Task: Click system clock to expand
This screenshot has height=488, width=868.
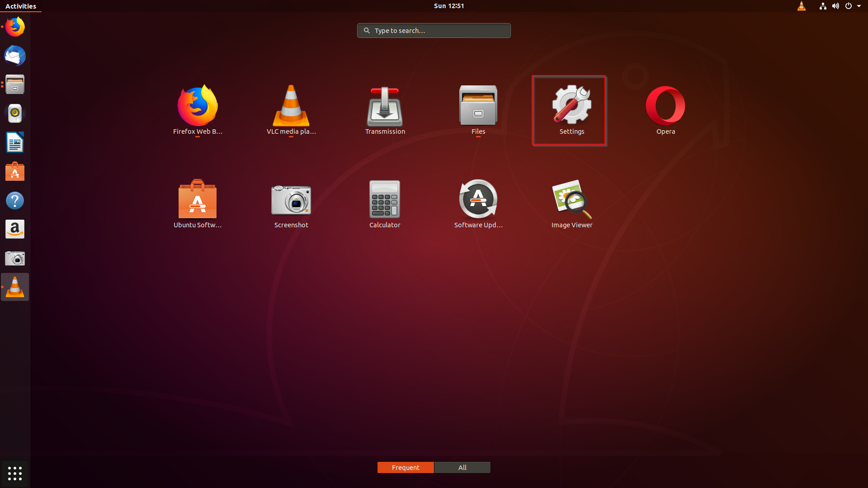Action: (450, 6)
